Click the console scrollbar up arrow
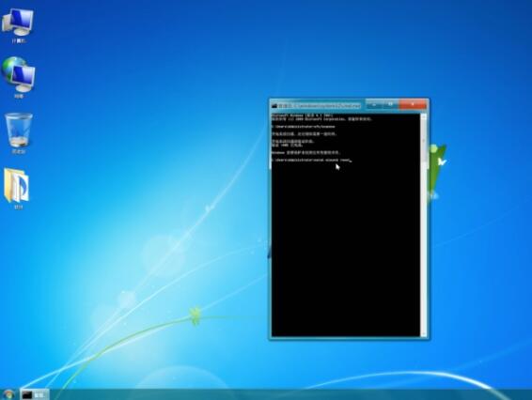 tap(423, 117)
